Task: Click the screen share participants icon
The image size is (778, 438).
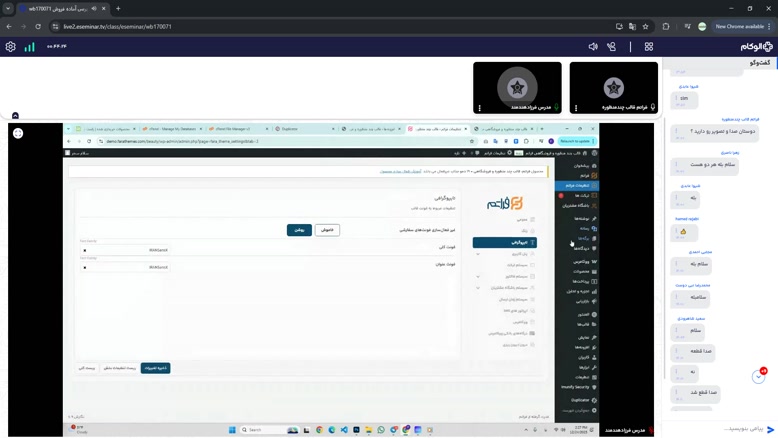Action: click(611, 47)
